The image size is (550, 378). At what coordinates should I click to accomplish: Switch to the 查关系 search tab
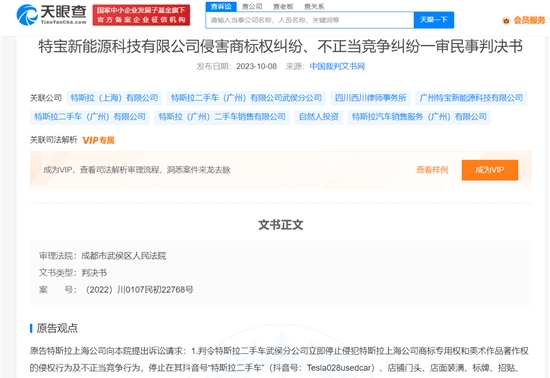coord(314,6)
